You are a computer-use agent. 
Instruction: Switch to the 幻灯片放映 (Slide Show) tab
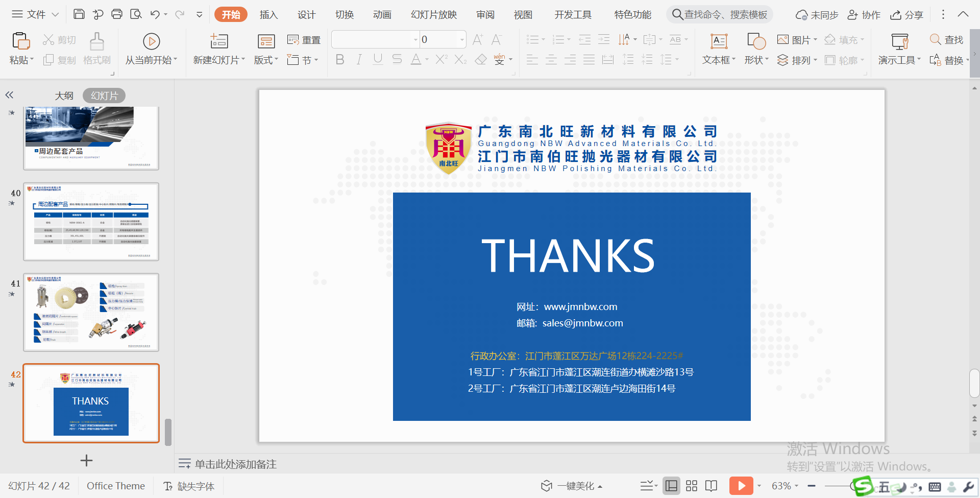tap(434, 15)
